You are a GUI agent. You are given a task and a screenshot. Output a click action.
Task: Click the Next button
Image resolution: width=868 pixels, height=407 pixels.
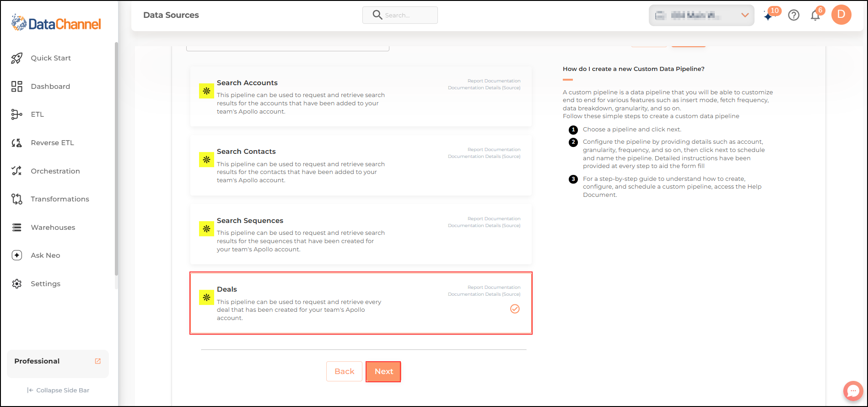(x=383, y=371)
